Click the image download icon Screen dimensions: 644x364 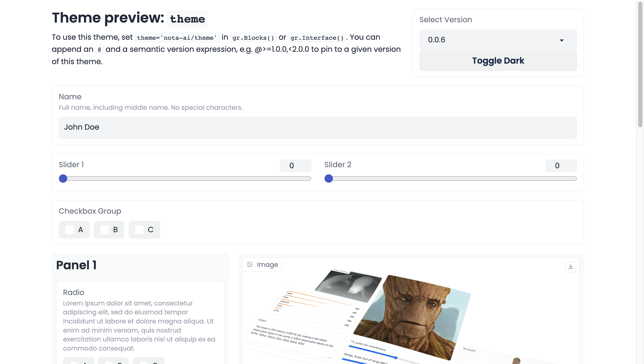[570, 266]
